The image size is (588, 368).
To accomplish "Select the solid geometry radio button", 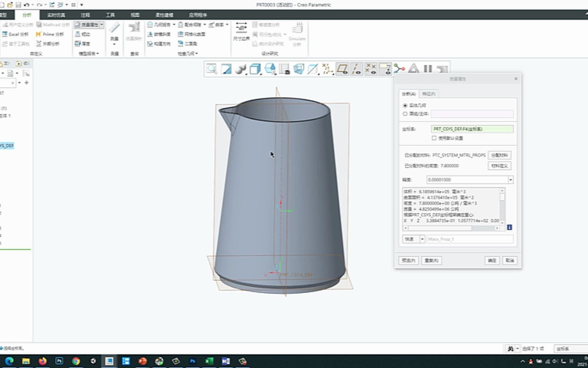I will pos(405,106).
